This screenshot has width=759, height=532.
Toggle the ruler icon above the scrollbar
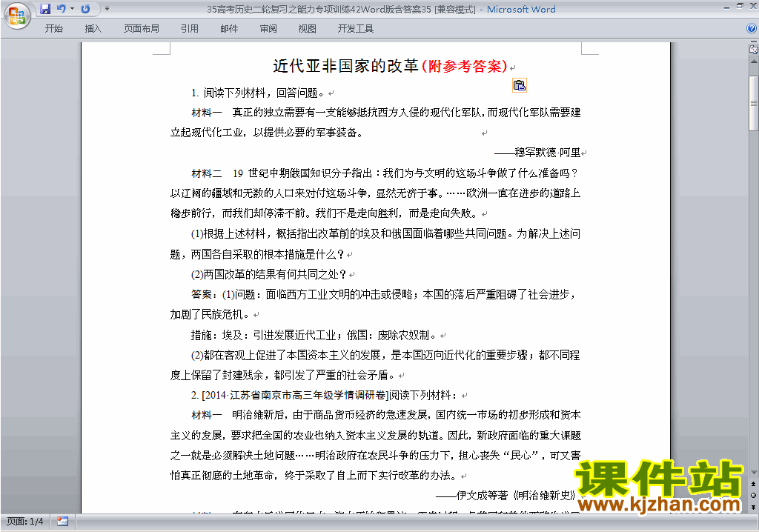click(753, 50)
